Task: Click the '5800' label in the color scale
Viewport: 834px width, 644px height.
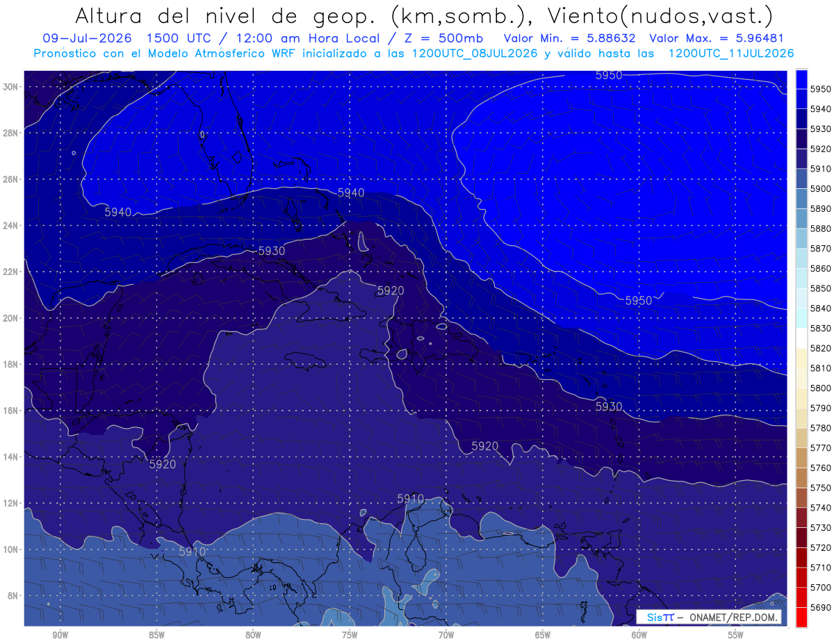Action: [821, 388]
